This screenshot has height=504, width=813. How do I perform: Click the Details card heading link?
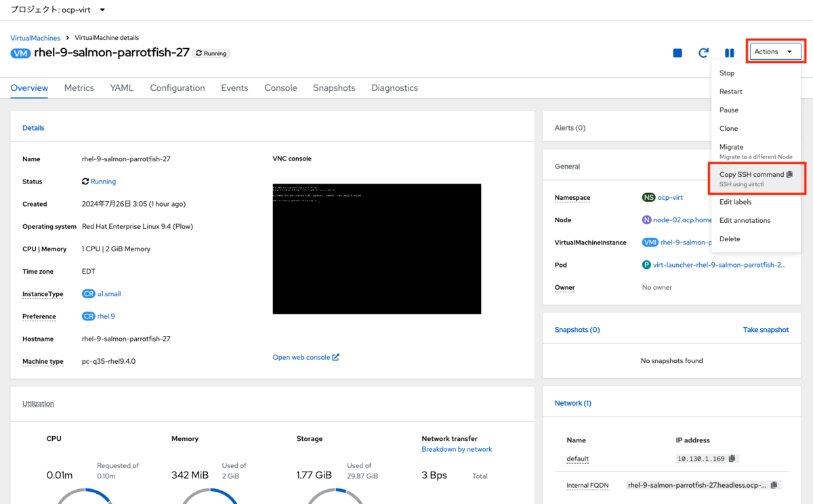[33, 127]
